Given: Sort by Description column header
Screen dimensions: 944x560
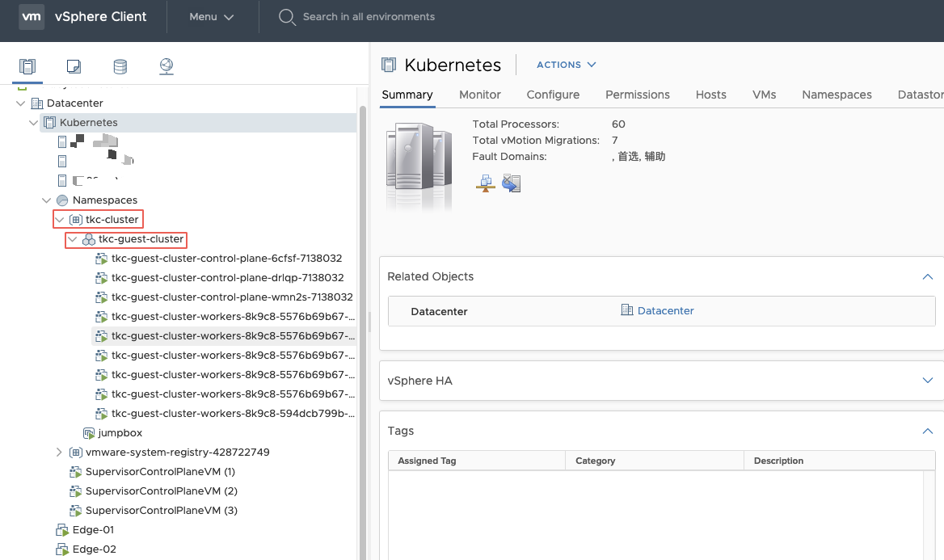Looking at the screenshot, I should (839, 461).
